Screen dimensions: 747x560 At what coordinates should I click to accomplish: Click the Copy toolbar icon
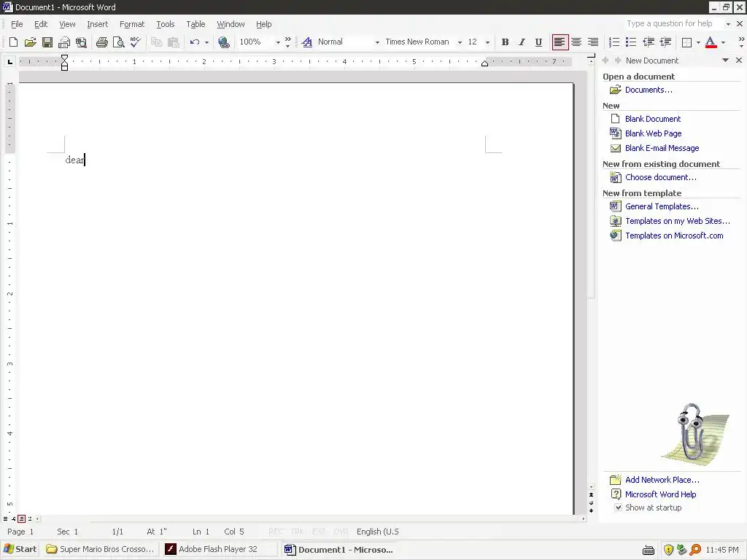point(156,42)
